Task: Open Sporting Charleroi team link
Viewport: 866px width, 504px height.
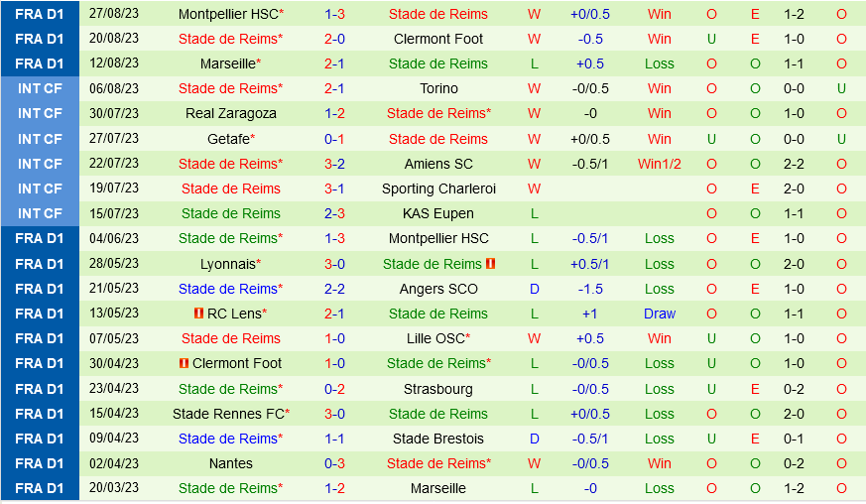Action: (x=438, y=189)
